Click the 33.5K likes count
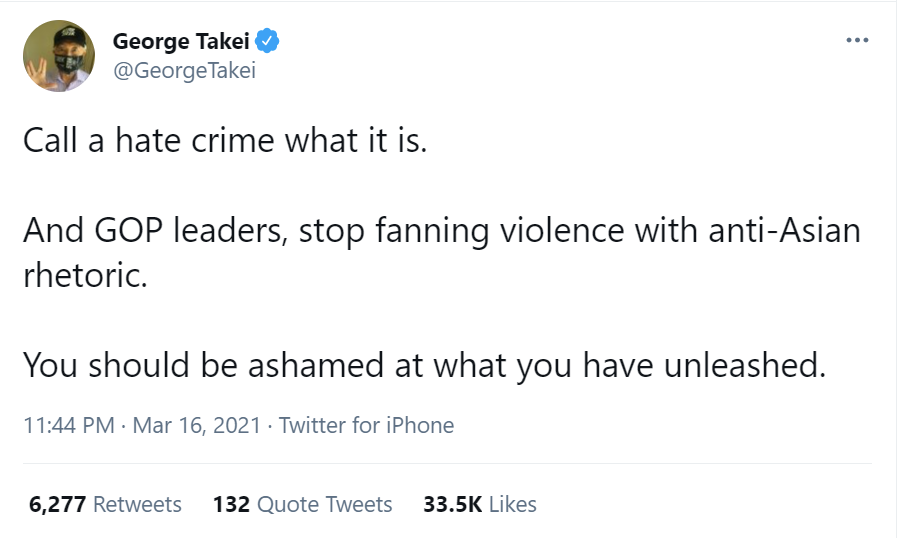 pyautogui.click(x=452, y=504)
